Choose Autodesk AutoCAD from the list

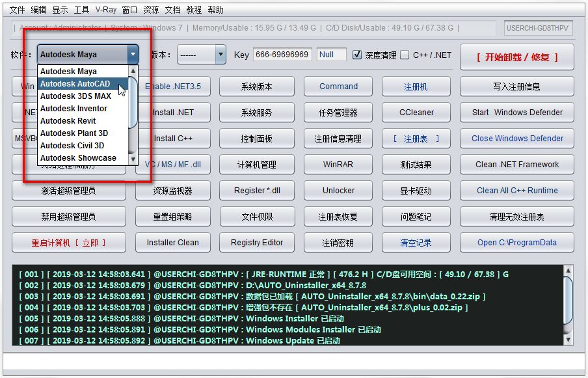(x=83, y=84)
